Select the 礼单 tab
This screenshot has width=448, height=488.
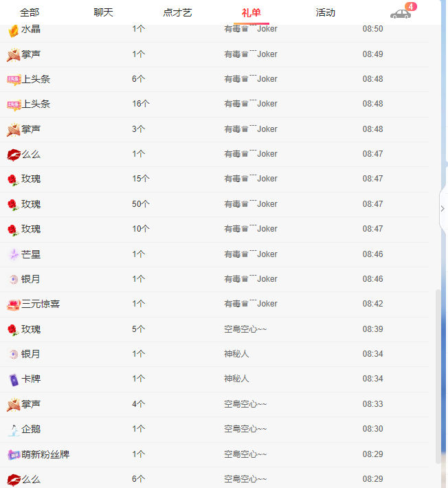[251, 13]
